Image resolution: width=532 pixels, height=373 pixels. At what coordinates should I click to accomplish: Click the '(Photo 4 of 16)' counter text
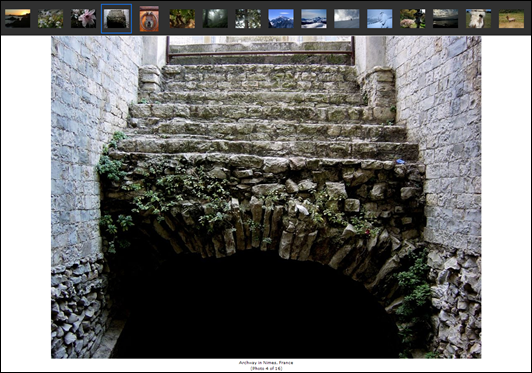coord(266,368)
